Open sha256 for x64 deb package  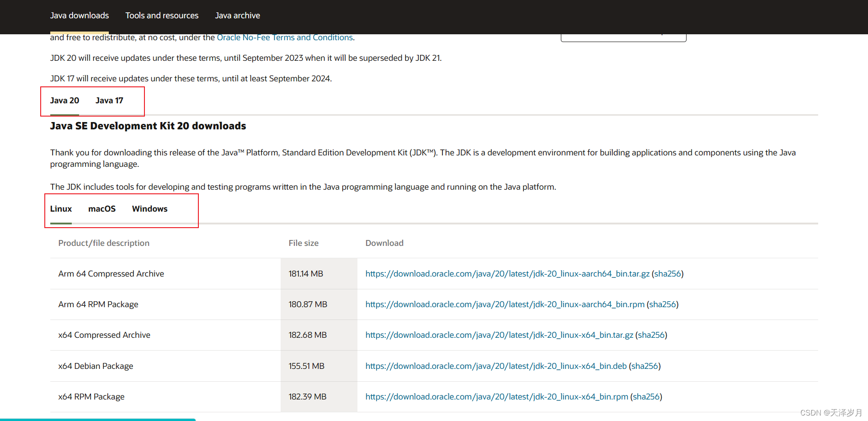645,366
